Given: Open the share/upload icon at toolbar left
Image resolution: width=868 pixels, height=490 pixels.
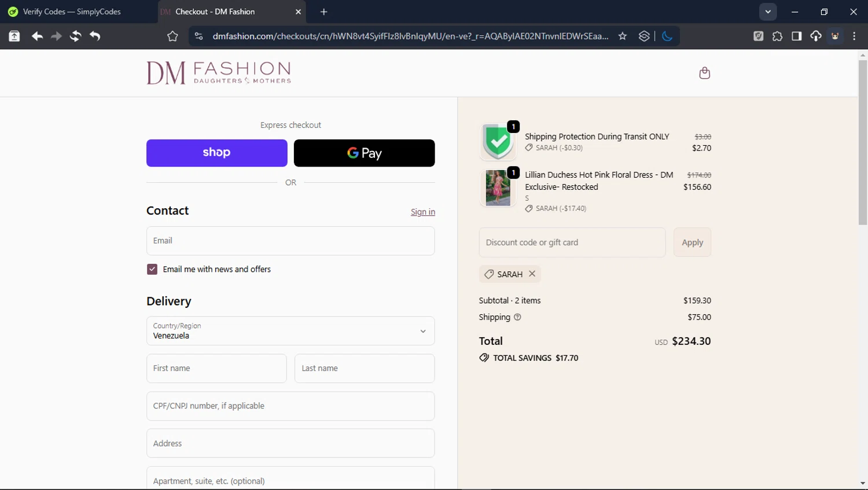Looking at the screenshot, I should point(14,36).
